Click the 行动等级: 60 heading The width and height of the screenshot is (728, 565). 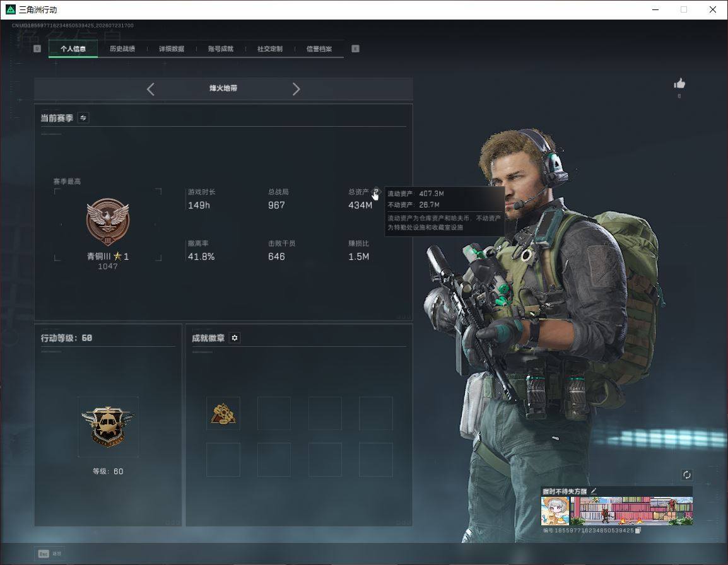66,338
